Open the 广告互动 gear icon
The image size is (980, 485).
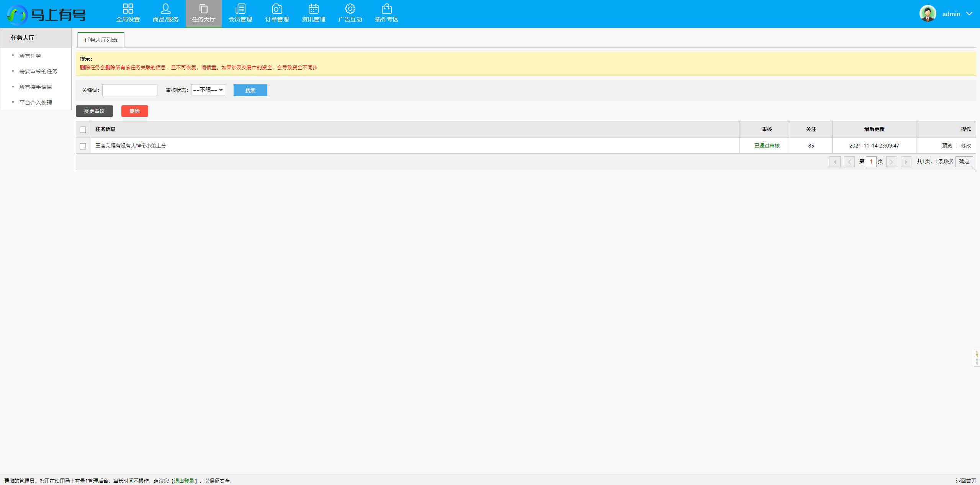point(350,9)
